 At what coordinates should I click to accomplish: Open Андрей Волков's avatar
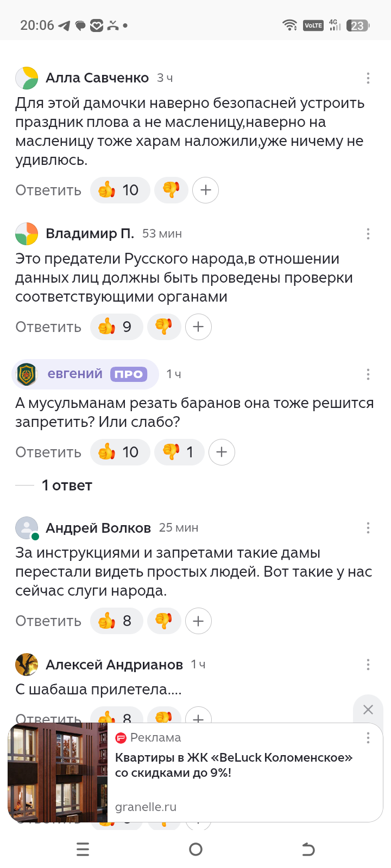[27, 528]
